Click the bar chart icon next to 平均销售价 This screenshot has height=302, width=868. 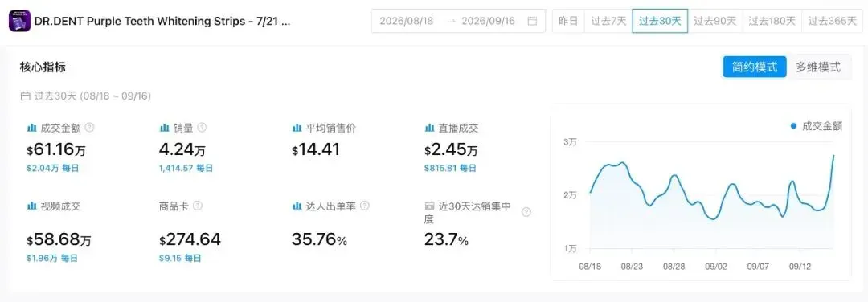297,128
